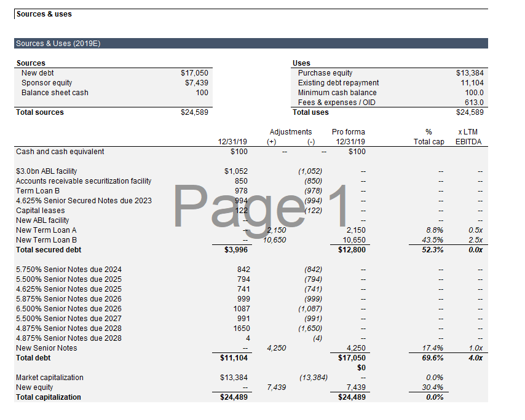Image resolution: width=525 pixels, height=420 pixels.
Task: Select the 'New Term Loan A' row label
Action: [x=46, y=230]
